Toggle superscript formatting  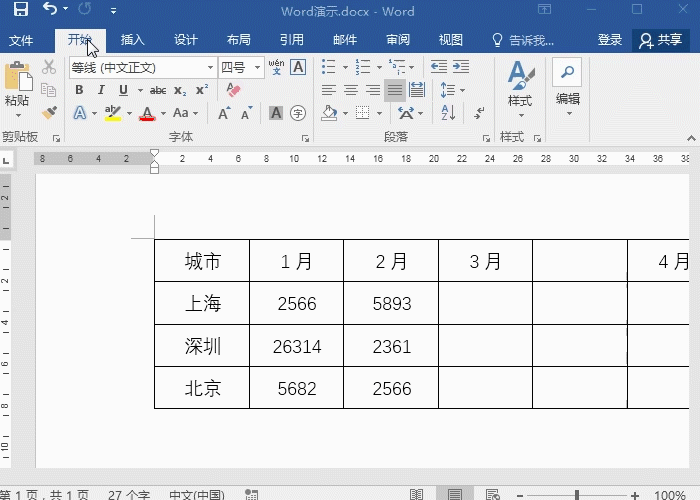click(202, 90)
